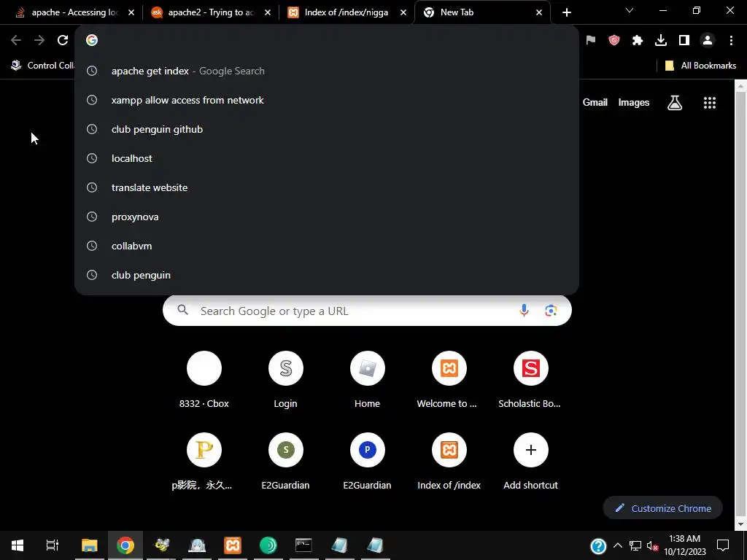Open the Chrome downloads icon

pyautogui.click(x=661, y=40)
